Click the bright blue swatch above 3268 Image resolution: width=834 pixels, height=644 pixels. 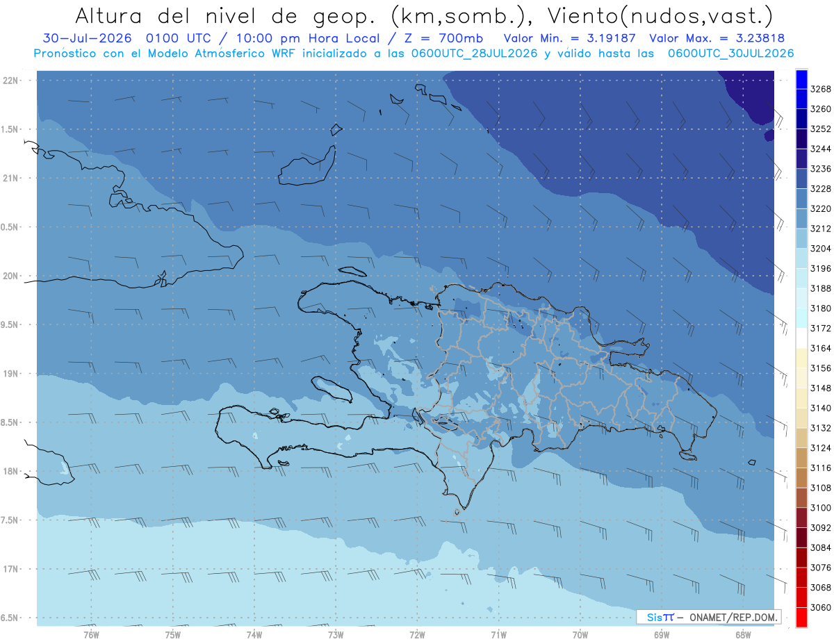coord(801,79)
